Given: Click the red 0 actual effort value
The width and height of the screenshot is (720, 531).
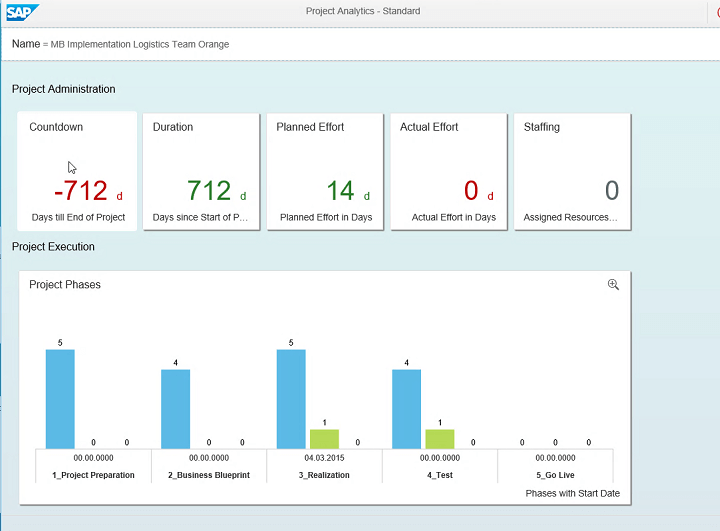Looking at the screenshot, I should click(x=471, y=191).
